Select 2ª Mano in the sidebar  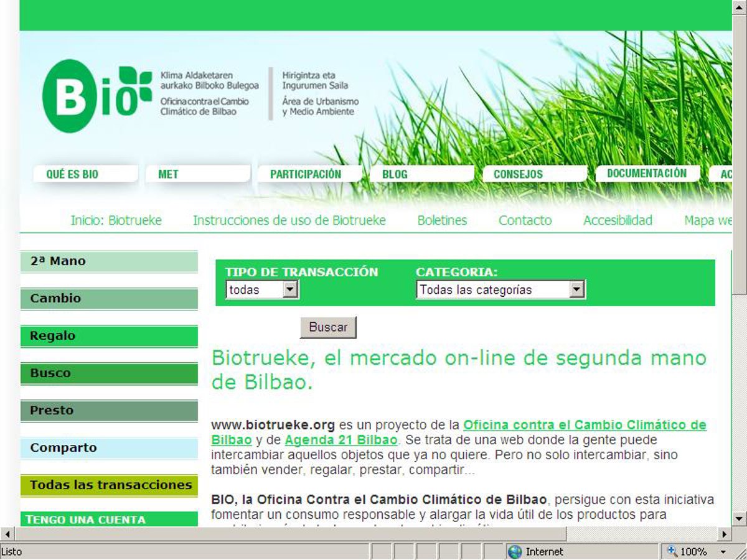[x=109, y=261]
